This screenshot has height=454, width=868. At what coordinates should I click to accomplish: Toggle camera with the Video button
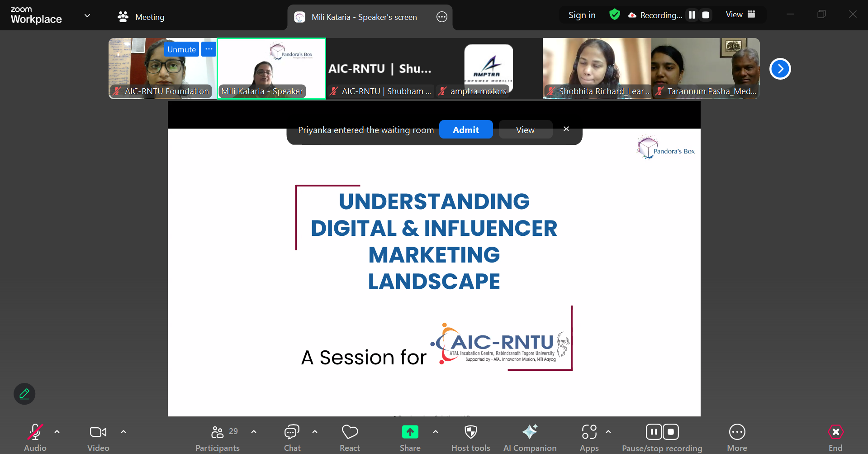(x=98, y=437)
